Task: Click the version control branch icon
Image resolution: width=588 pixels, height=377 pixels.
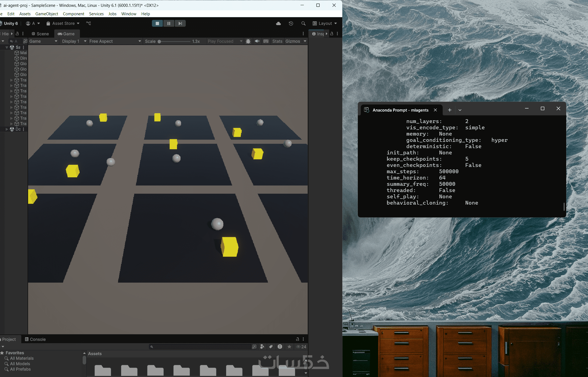Action: pos(89,23)
